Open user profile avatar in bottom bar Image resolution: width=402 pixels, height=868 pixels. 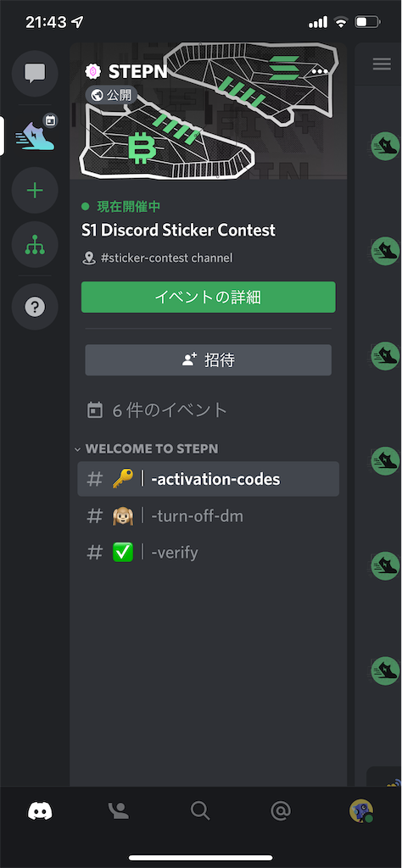[361, 810]
